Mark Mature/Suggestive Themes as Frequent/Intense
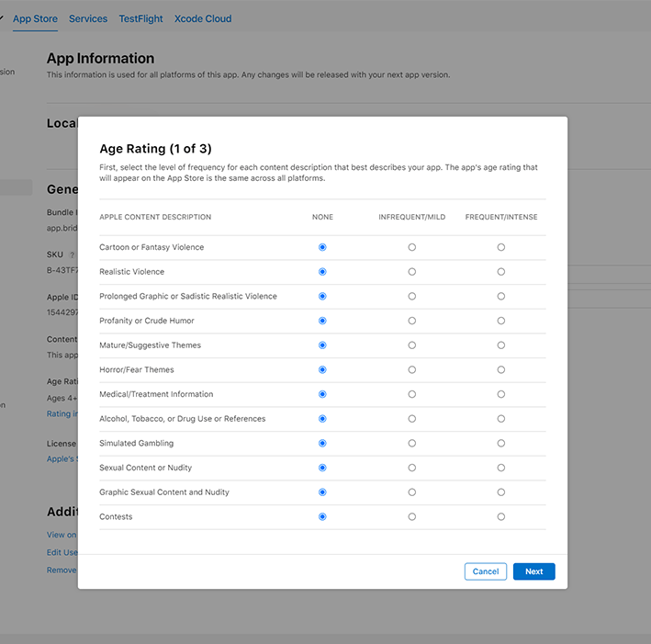 [501, 345]
